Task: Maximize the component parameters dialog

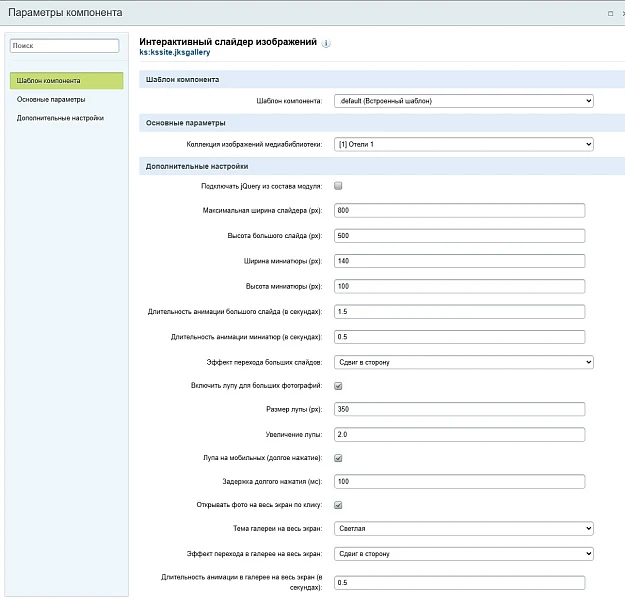Action: point(610,14)
